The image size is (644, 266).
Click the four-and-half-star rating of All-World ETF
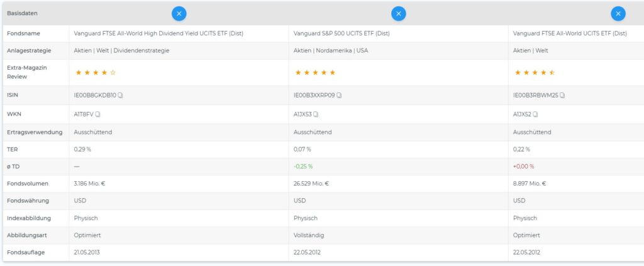(x=535, y=73)
